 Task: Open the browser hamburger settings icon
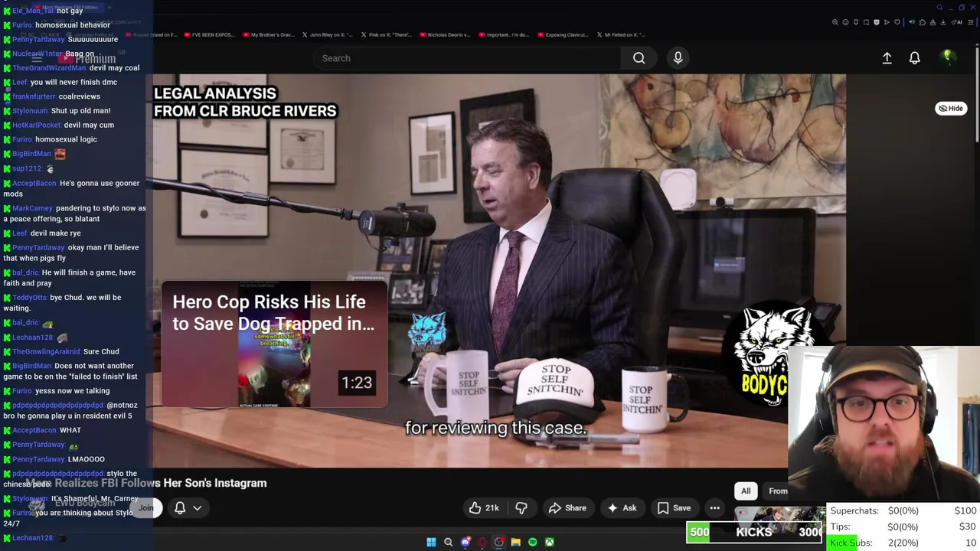pos(971,22)
